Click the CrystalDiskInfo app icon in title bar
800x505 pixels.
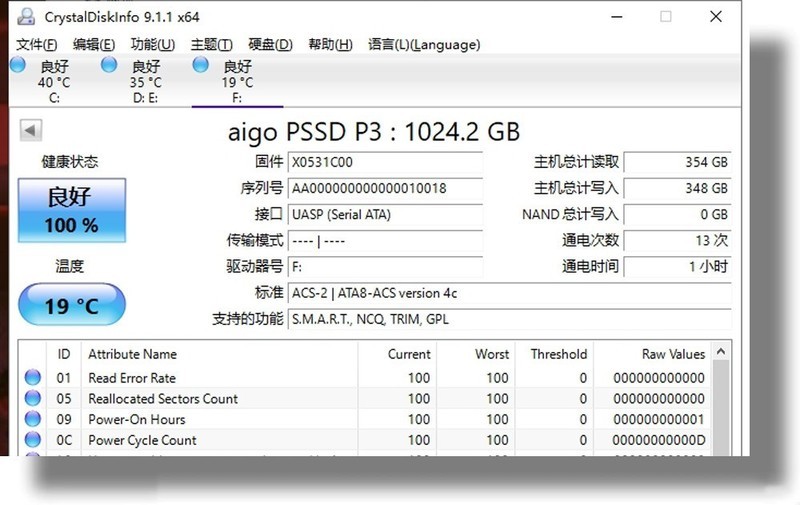click(26, 17)
